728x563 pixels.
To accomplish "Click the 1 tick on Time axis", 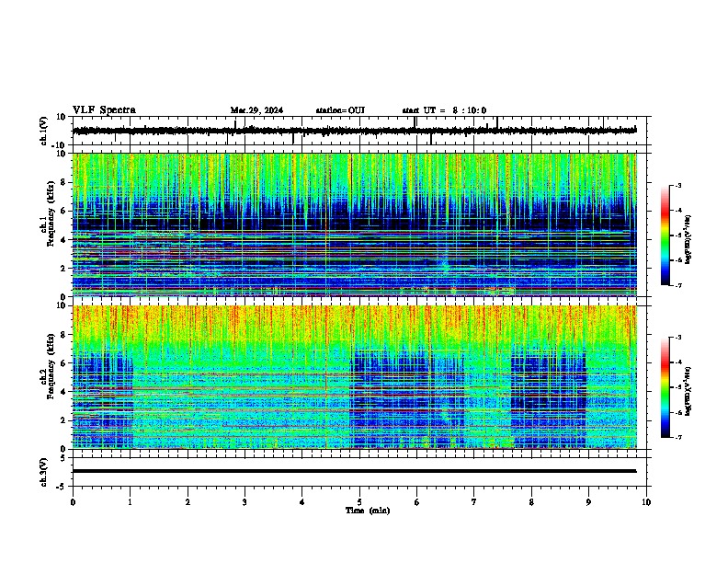I will pyautogui.click(x=130, y=502).
